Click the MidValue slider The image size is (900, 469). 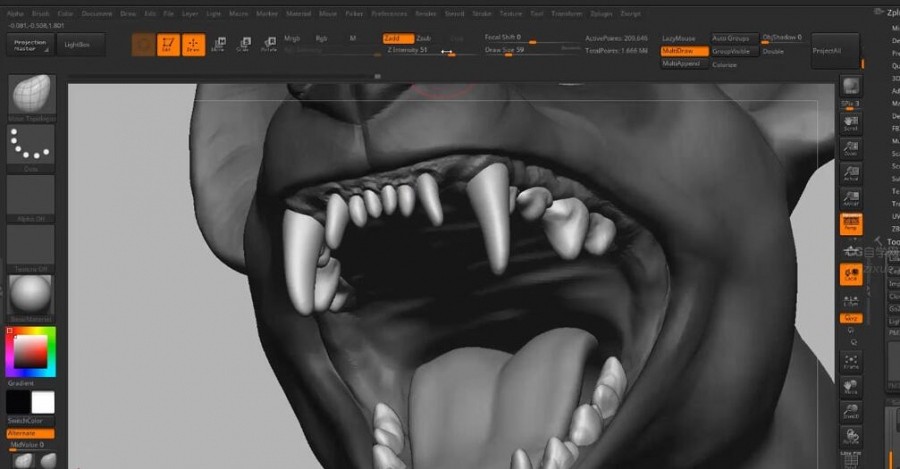point(31,446)
